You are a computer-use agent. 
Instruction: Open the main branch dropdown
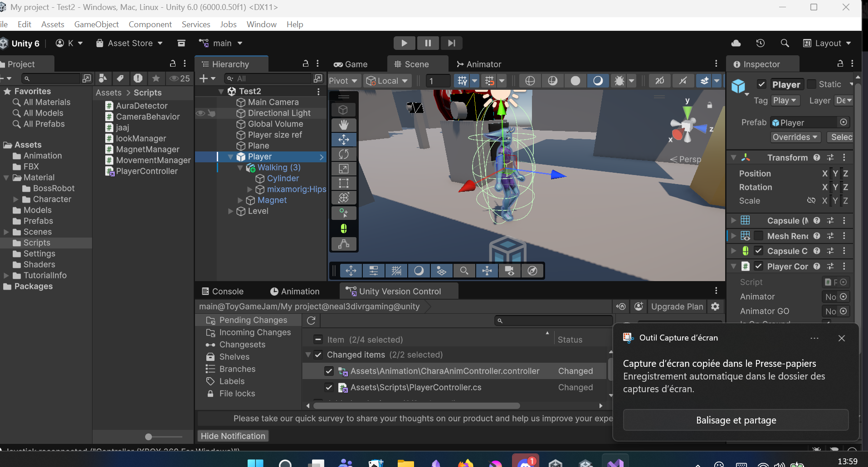click(221, 43)
